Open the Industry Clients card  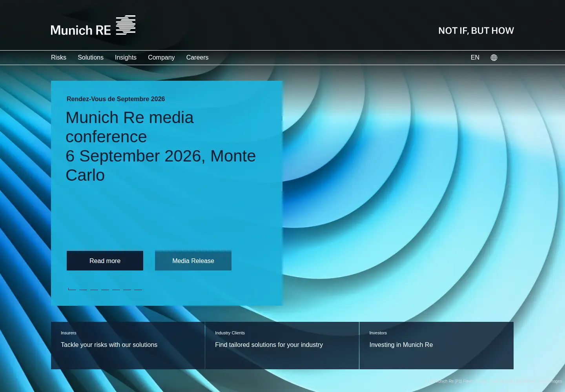tap(282, 345)
